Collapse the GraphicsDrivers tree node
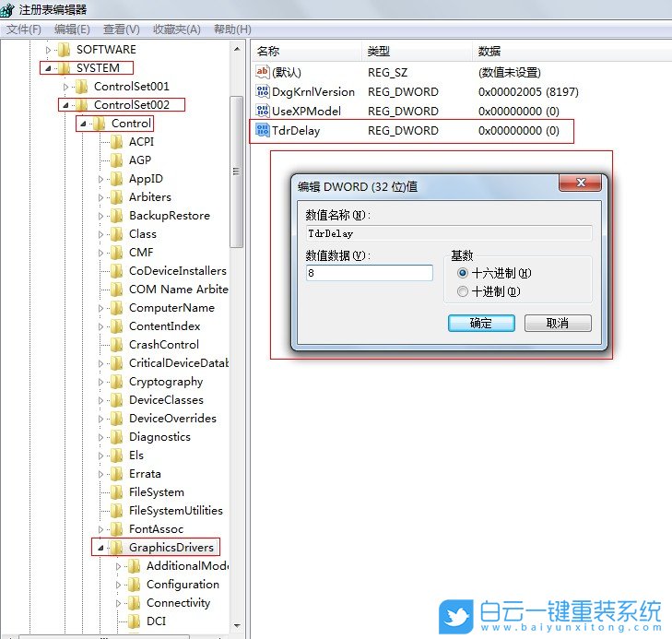Screen dimensions: 672x639 100,548
